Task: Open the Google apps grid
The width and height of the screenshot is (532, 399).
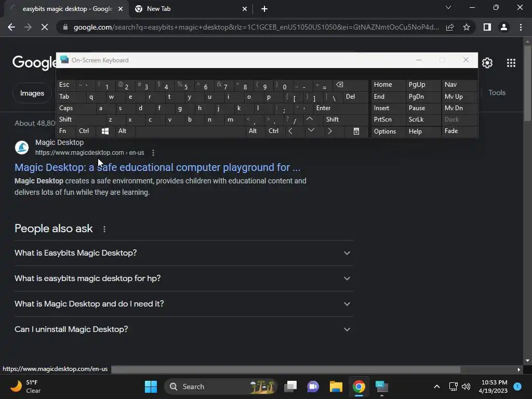Action: point(511,63)
